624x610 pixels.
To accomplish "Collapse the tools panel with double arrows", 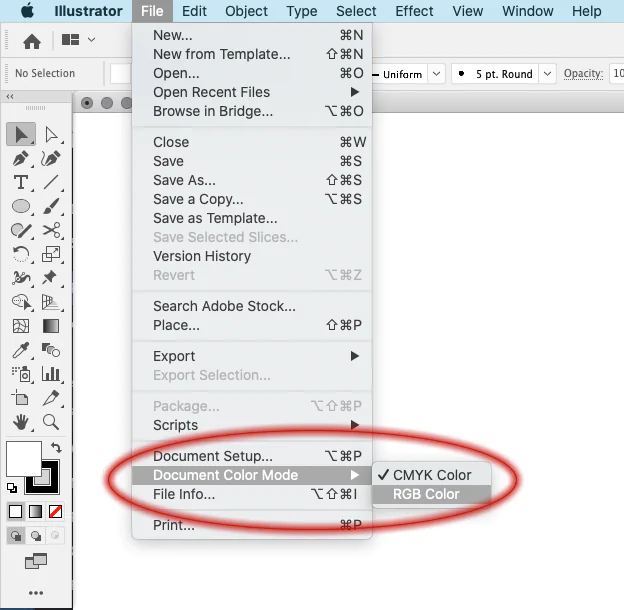I will tap(10, 96).
